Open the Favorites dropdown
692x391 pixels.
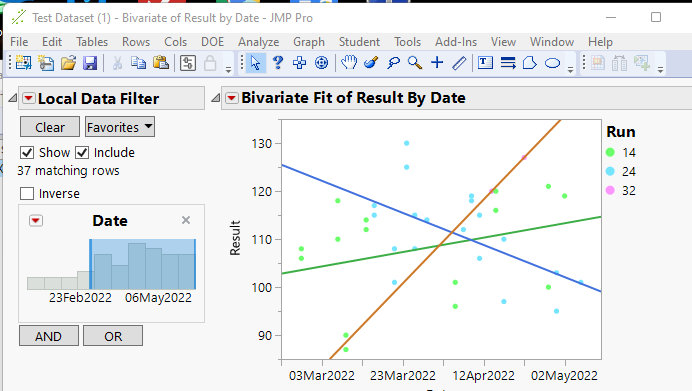[x=120, y=127]
